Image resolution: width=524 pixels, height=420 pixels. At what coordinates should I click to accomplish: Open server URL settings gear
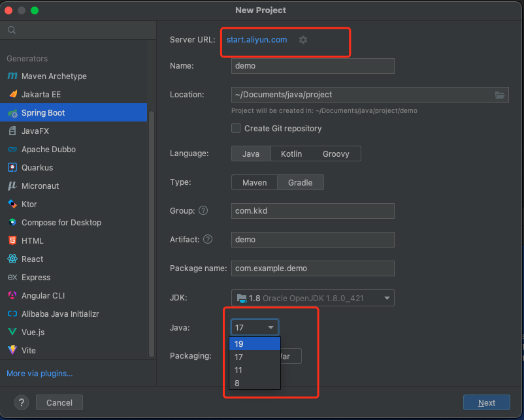point(303,40)
